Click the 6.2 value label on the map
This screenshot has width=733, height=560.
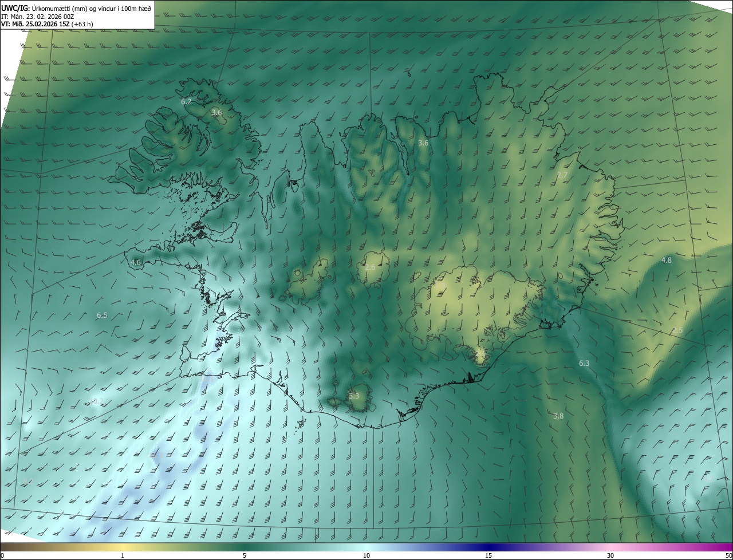coord(186,101)
